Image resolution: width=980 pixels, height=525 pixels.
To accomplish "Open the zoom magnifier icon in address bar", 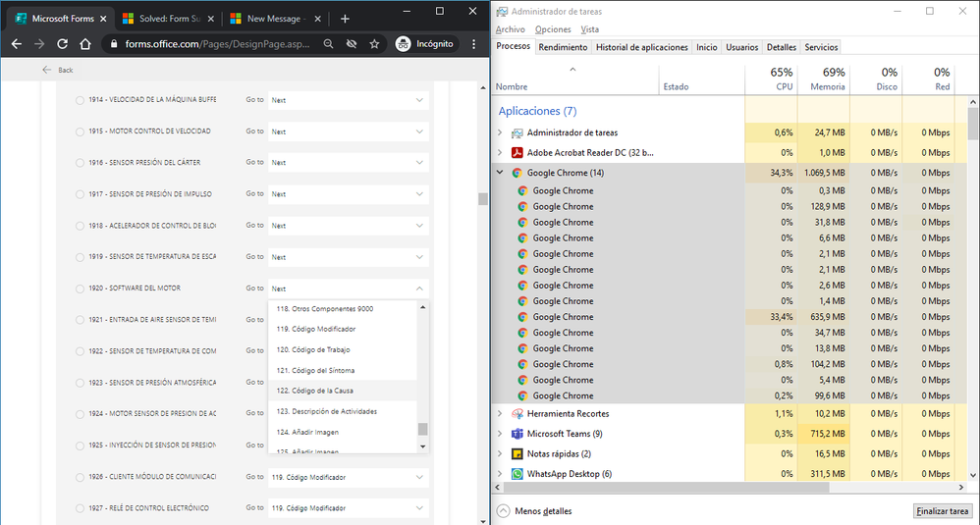I will (328, 44).
